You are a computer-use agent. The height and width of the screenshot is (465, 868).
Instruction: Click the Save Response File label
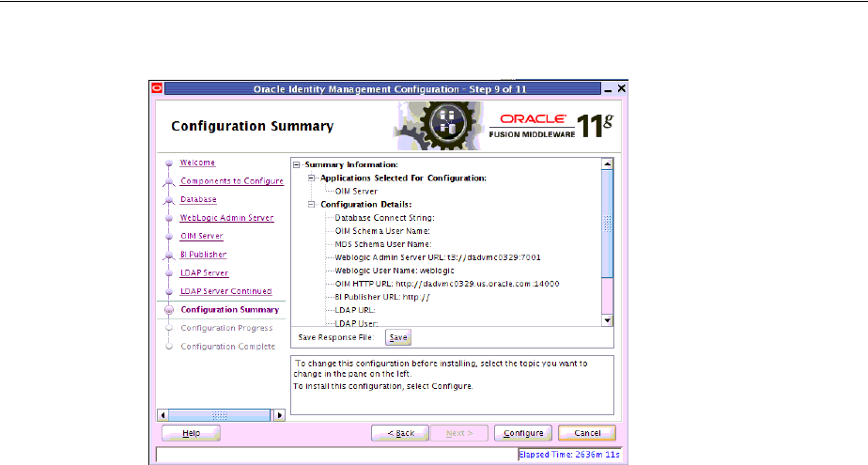point(336,337)
